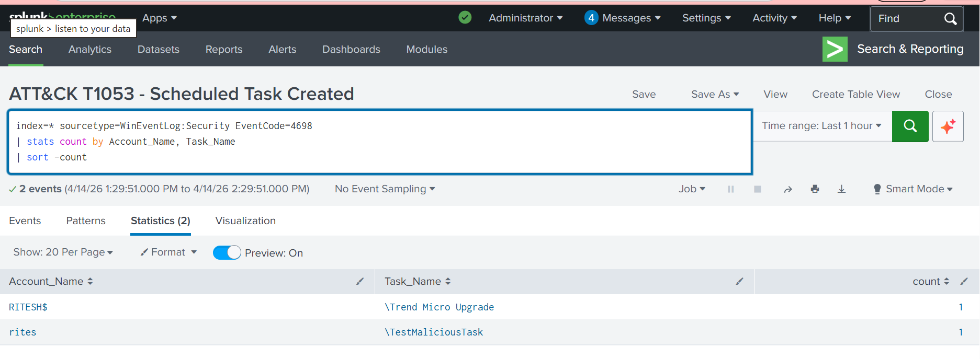The height and width of the screenshot is (359, 980).
Task: Print the search results
Action: point(815,189)
